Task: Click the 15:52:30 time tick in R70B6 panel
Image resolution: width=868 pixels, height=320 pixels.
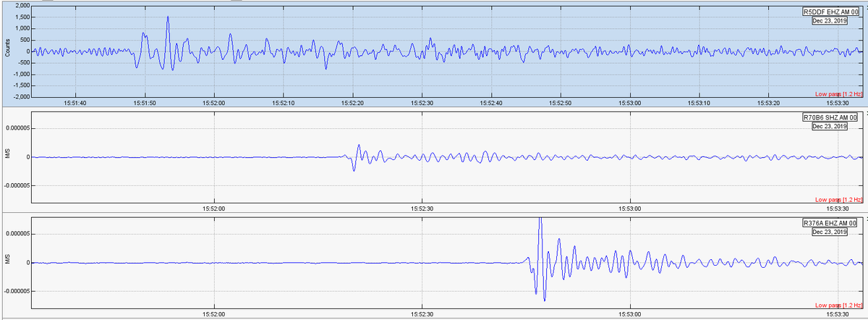Action: pyautogui.click(x=422, y=209)
